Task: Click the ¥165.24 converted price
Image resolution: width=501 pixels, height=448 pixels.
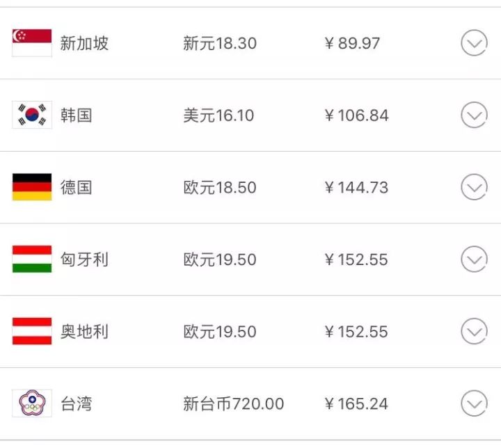Action: tap(356, 403)
